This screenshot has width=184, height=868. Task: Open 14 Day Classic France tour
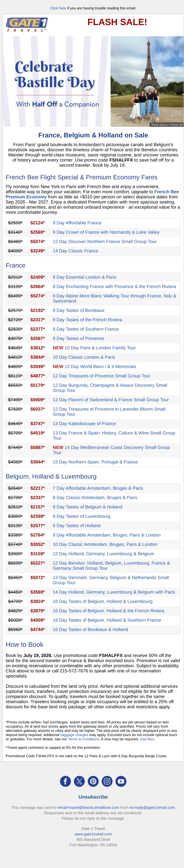[75, 251]
